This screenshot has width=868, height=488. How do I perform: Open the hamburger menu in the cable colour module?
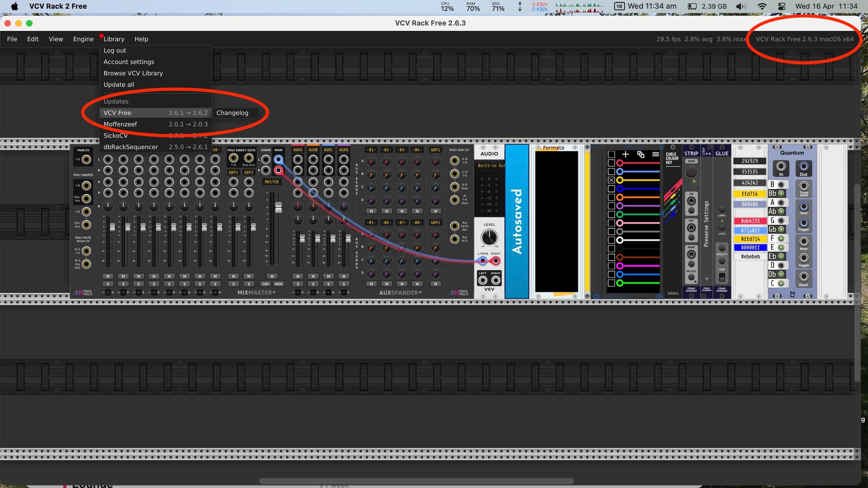pos(656,155)
